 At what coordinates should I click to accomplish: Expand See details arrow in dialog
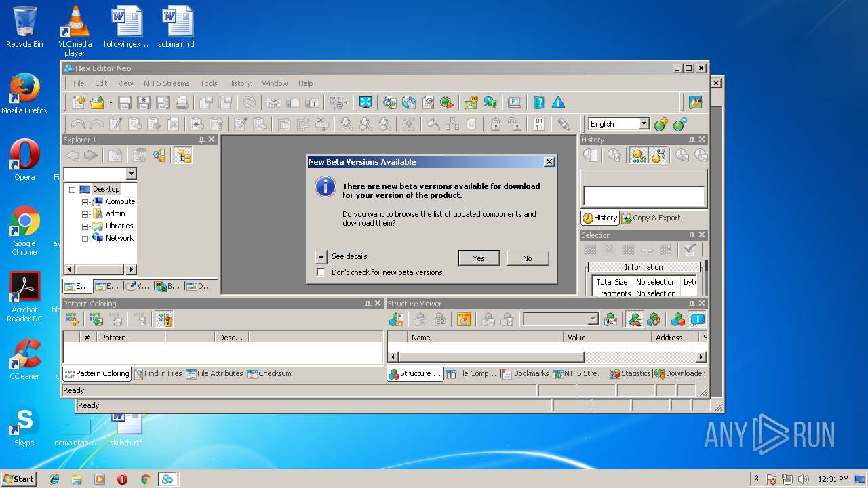point(321,257)
